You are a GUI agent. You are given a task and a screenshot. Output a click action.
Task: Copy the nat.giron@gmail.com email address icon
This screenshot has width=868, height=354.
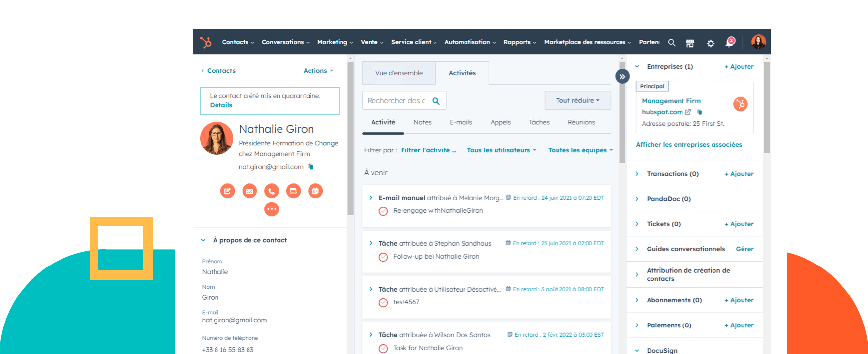click(311, 167)
